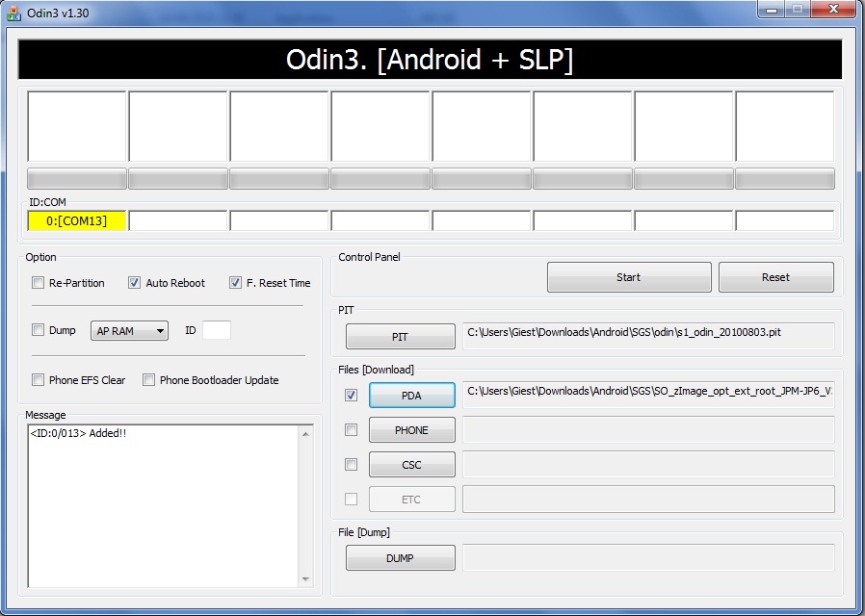Enable Phone Bootloader Update checkbox
The height and width of the screenshot is (616, 865).
[149, 380]
